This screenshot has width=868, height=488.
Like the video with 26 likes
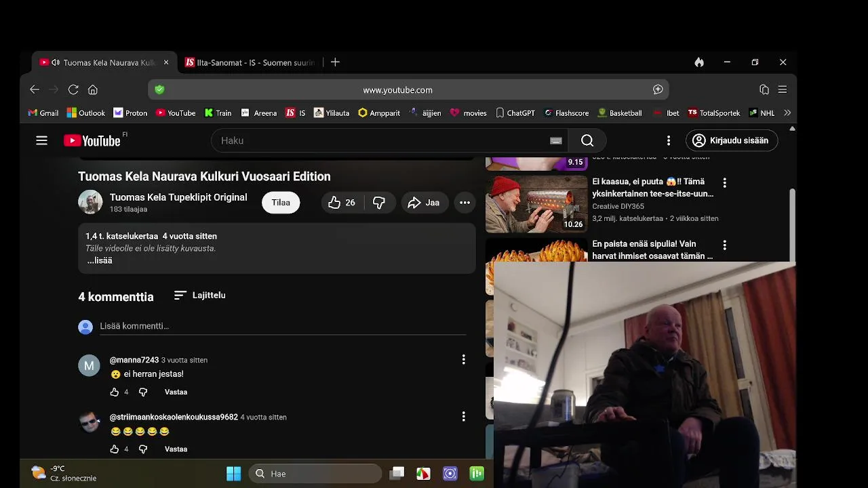click(342, 203)
